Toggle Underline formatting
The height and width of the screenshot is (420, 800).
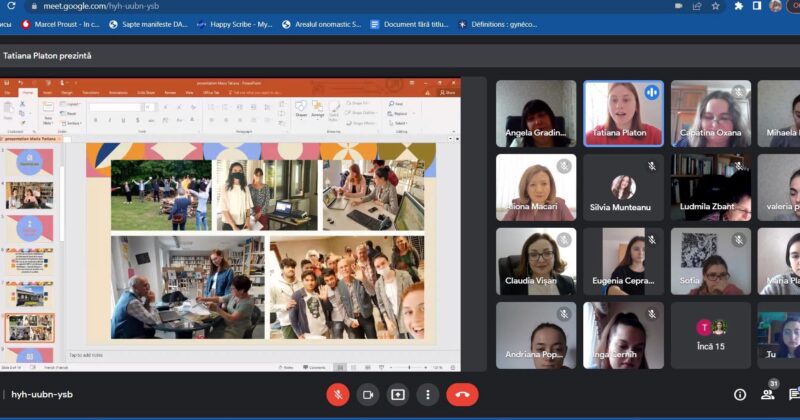pyautogui.click(x=123, y=120)
